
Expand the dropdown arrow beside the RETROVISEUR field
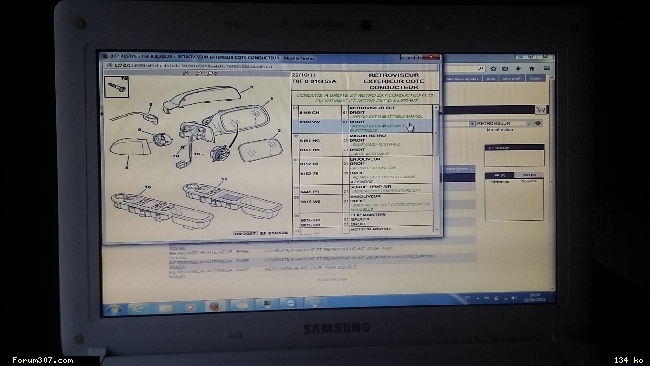point(472,124)
